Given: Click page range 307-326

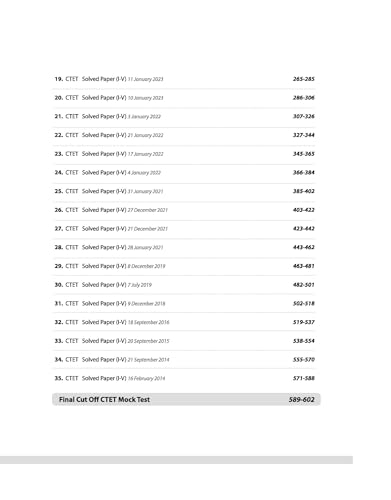Looking at the screenshot, I should tap(304, 116).
